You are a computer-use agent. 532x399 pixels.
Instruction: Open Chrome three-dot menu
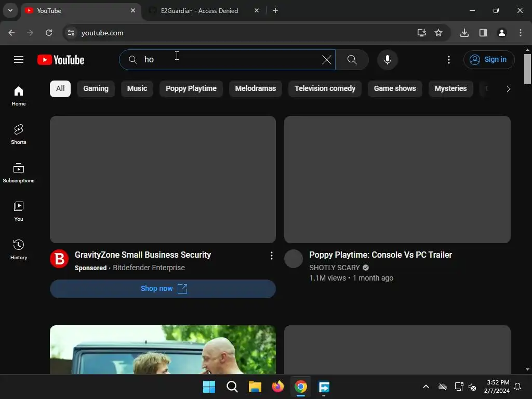pos(520,33)
